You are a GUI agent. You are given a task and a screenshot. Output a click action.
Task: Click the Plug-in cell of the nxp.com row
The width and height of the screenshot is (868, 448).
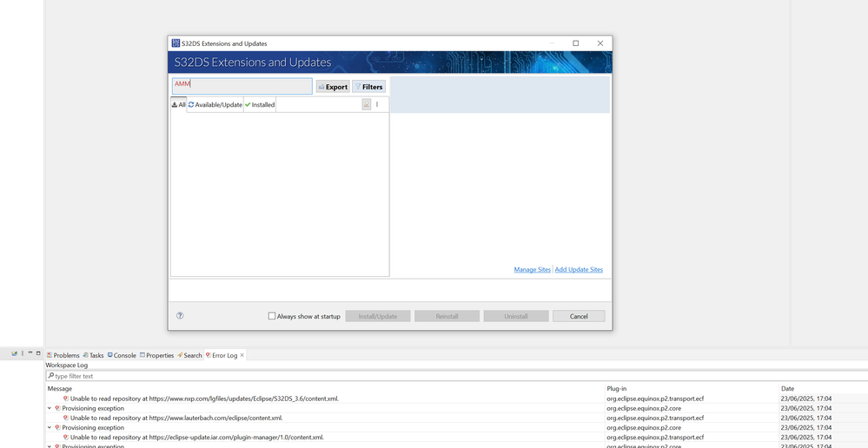[655, 399]
